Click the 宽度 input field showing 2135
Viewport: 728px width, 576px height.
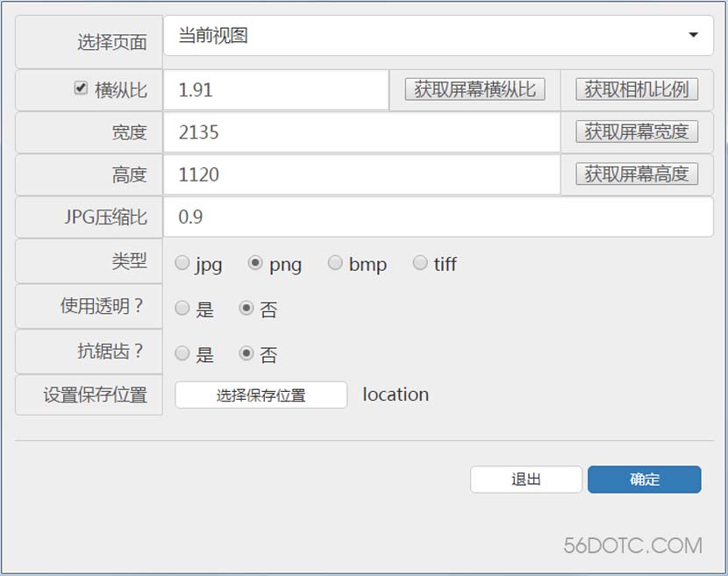coord(361,132)
